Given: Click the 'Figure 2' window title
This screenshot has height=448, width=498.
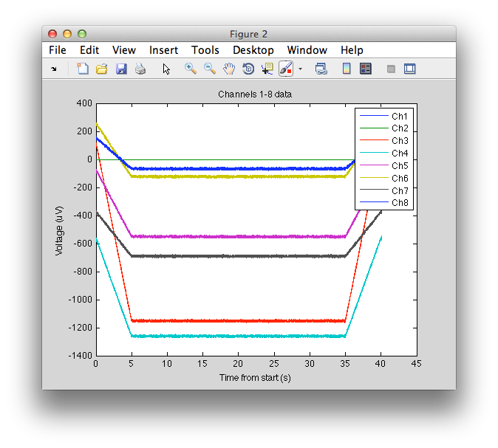Looking at the screenshot, I should 248,34.
